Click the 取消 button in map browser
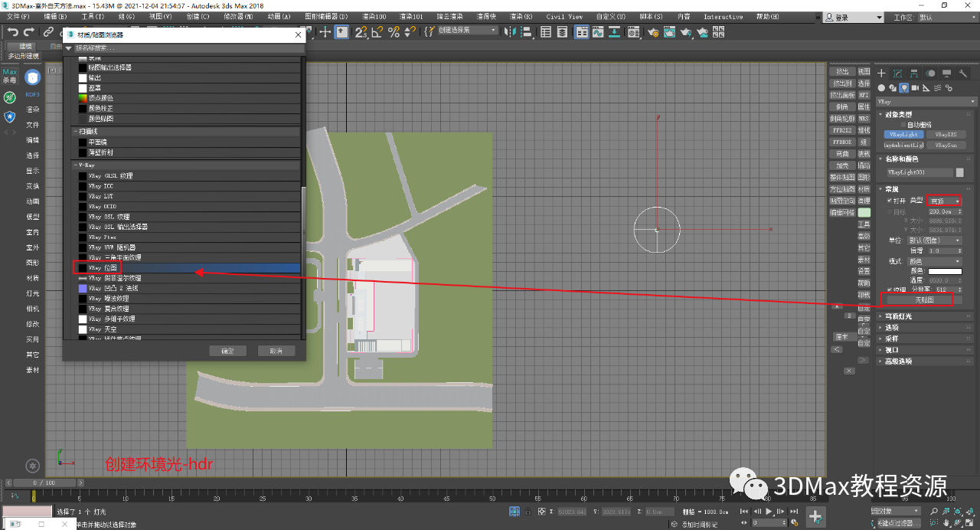Image resolution: width=980 pixels, height=530 pixels. click(x=276, y=351)
